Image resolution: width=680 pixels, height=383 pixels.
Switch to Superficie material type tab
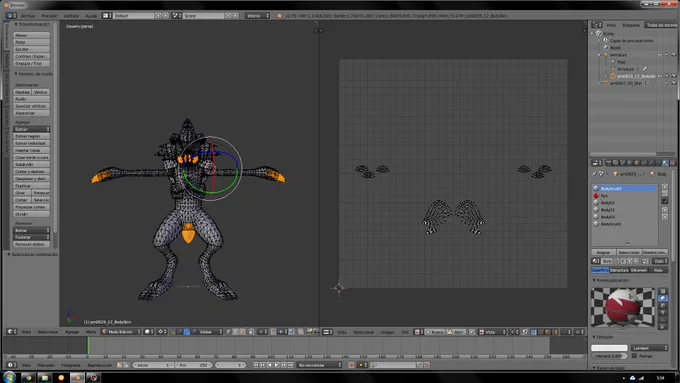click(x=600, y=270)
